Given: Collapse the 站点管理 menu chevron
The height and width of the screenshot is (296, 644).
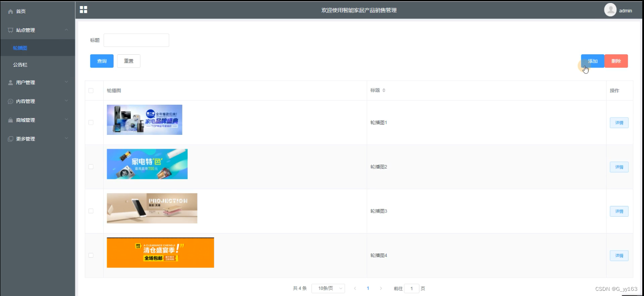Looking at the screenshot, I should click(66, 30).
